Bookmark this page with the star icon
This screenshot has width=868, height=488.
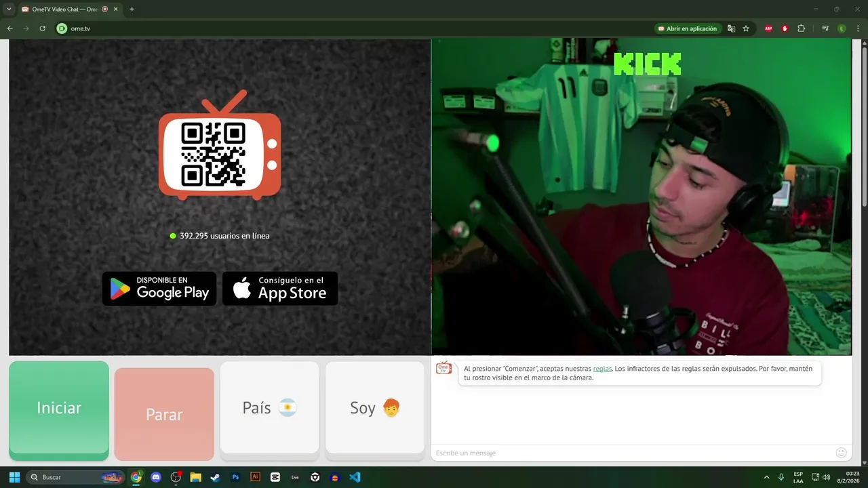pos(746,28)
